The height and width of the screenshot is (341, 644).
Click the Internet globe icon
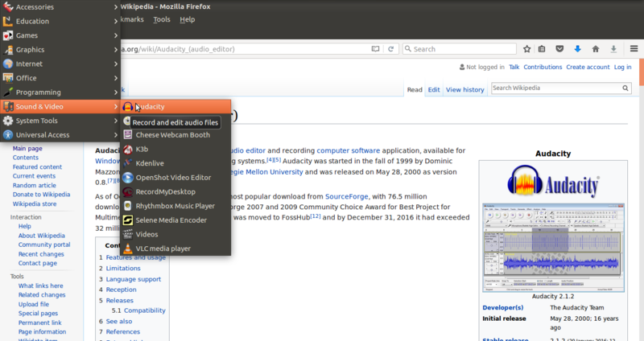(8, 64)
